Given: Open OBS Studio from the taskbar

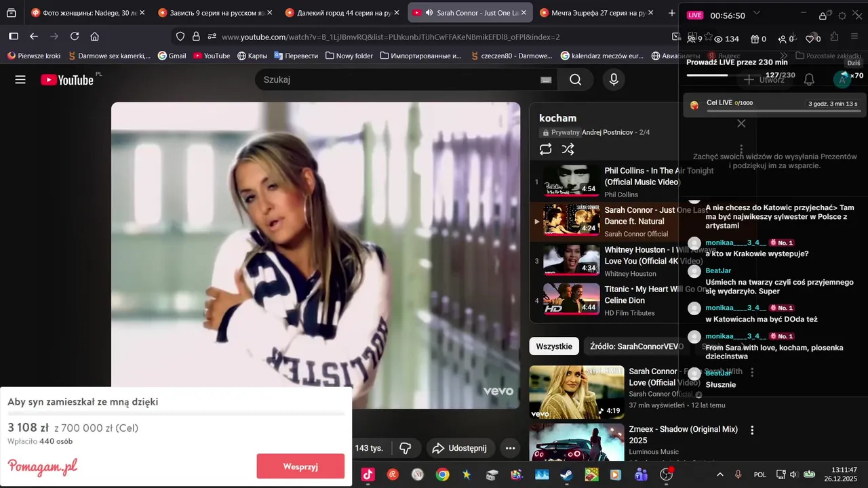Looking at the screenshot, I should pyautogui.click(x=667, y=474).
